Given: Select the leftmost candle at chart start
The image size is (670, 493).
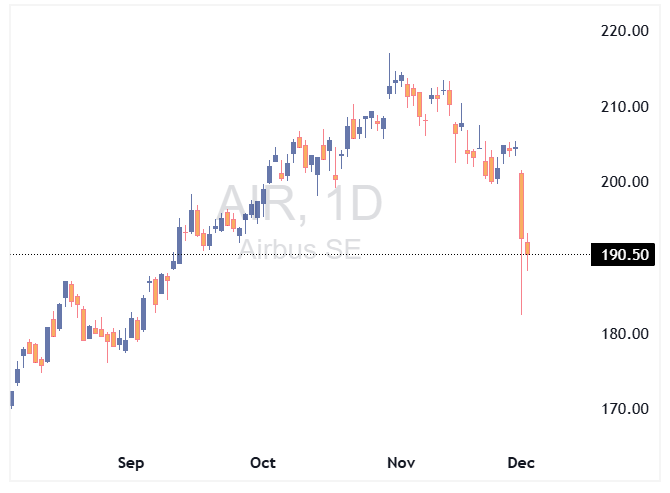Looking at the screenshot, I should click(x=12, y=399).
